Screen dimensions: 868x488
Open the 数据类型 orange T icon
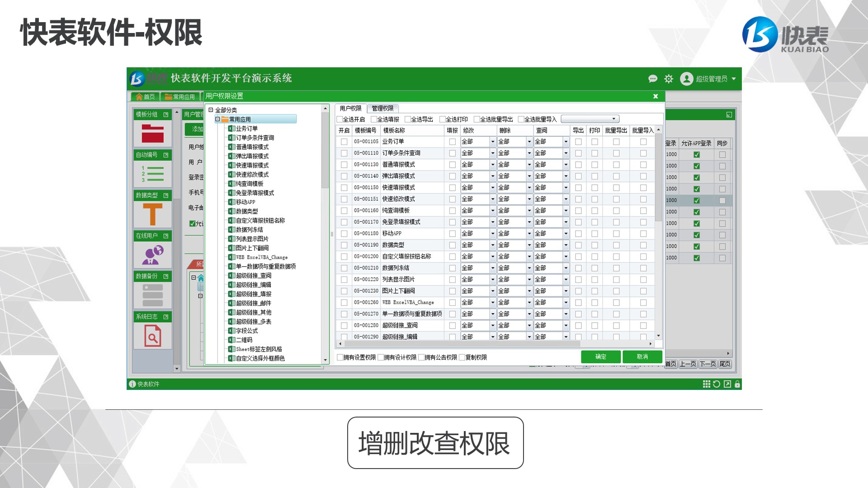coord(152,214)
